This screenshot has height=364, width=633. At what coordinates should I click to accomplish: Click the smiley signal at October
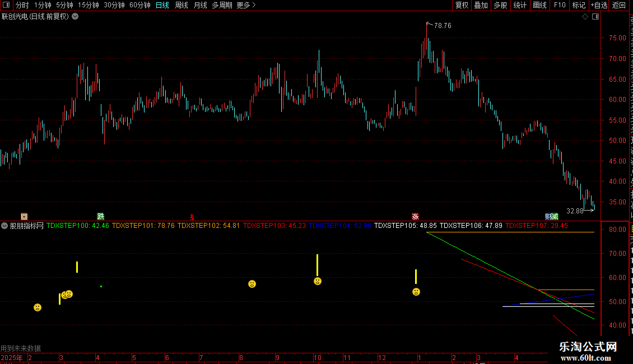318,281
